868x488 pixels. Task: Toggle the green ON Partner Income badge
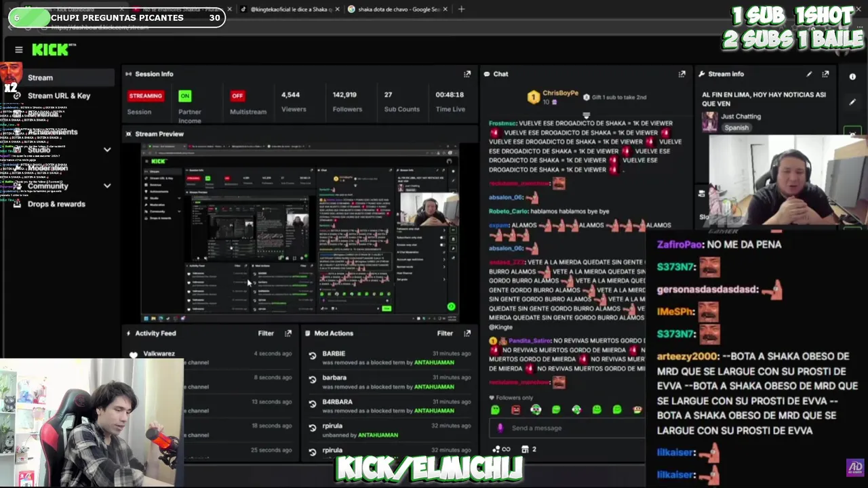click(184, 96)
